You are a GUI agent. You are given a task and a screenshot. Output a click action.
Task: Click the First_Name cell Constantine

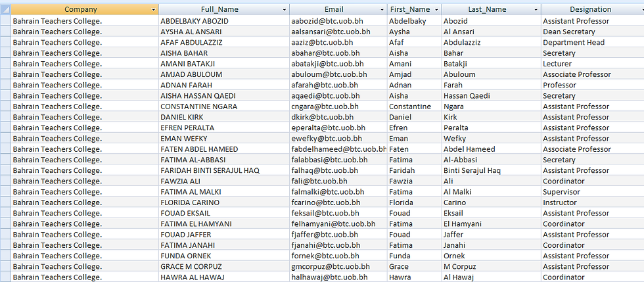415,106
